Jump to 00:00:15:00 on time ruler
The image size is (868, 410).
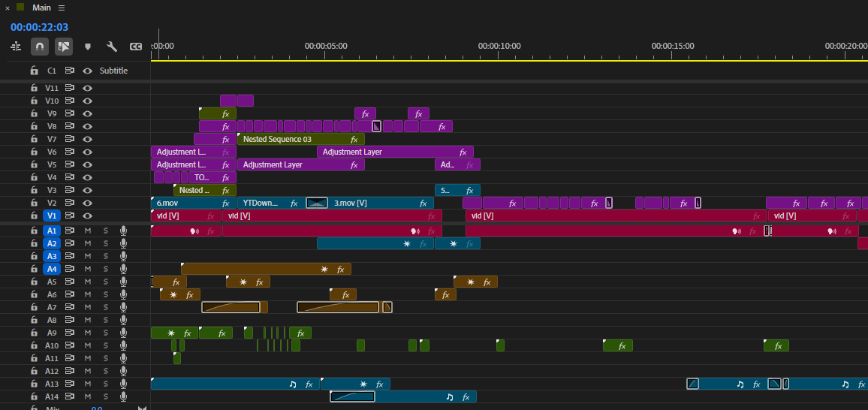pyautogui.click(x=673, y=47)
